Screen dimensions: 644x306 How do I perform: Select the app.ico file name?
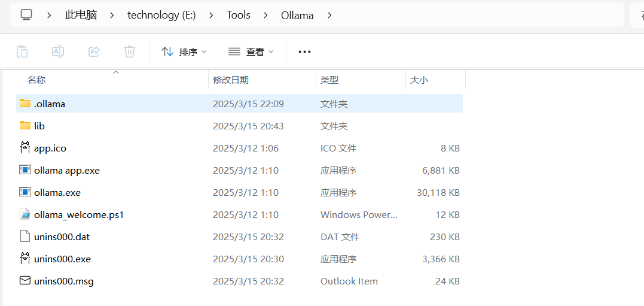click(50, 148)
